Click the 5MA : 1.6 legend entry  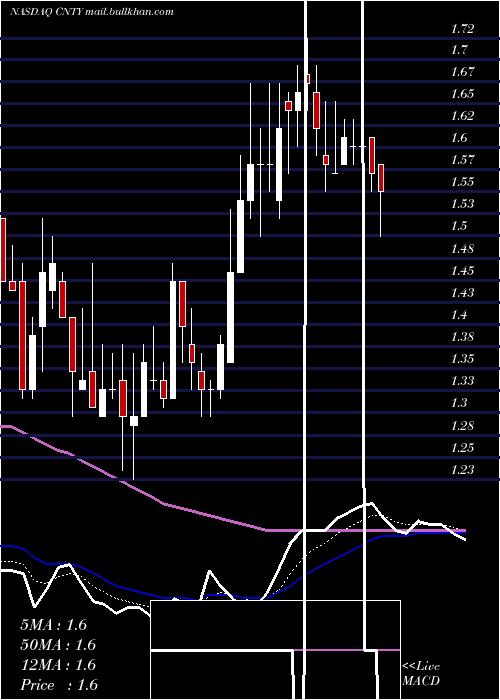pos(54,625)
